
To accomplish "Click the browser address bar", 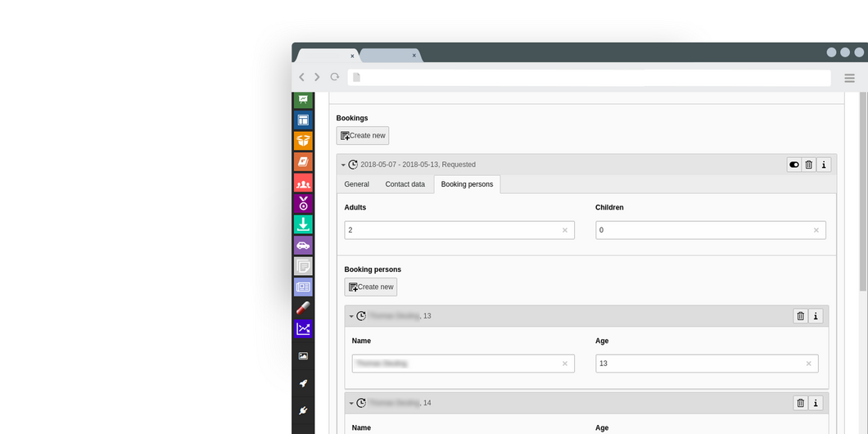I will (x=589, y=78).
